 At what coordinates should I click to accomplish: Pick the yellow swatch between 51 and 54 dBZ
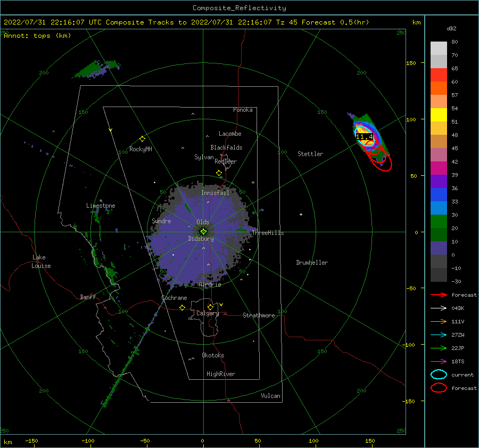(439, 115)
